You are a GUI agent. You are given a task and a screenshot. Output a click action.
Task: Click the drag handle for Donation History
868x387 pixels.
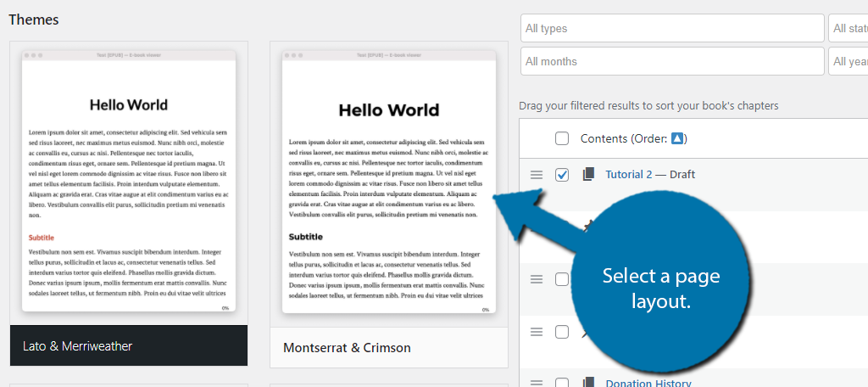(x=537, y=383)
